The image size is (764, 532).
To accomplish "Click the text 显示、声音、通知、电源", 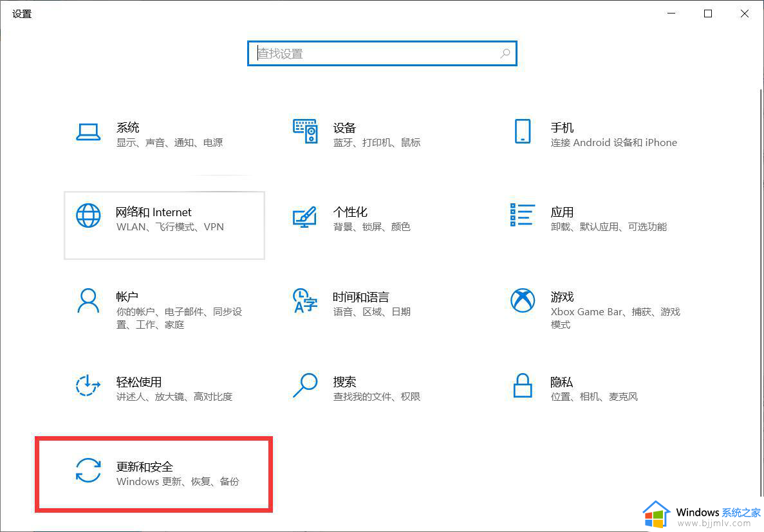I will tap(169, 142).
